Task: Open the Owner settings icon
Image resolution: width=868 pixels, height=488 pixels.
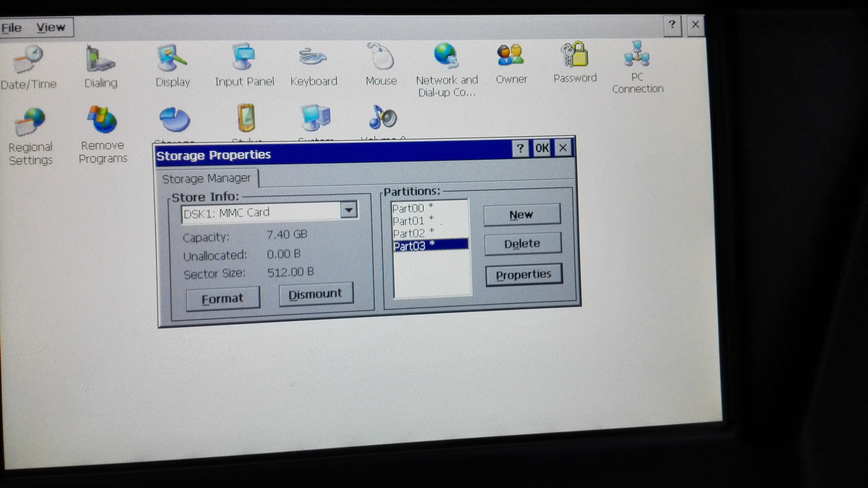Action: pyautogui.click(x=511, y=56)
